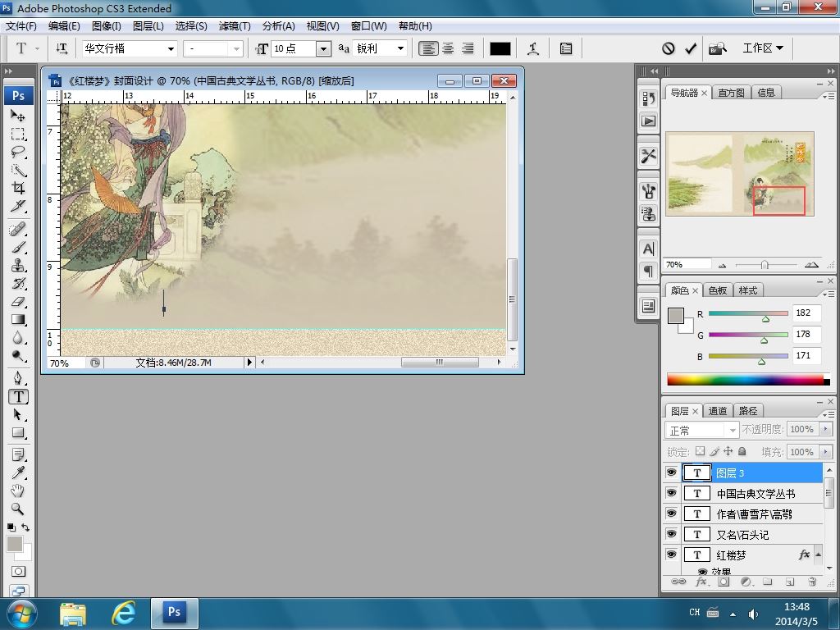Open the font style dropdown
Viewport: 840px width, 630px height.
click(x=235, y=48)
